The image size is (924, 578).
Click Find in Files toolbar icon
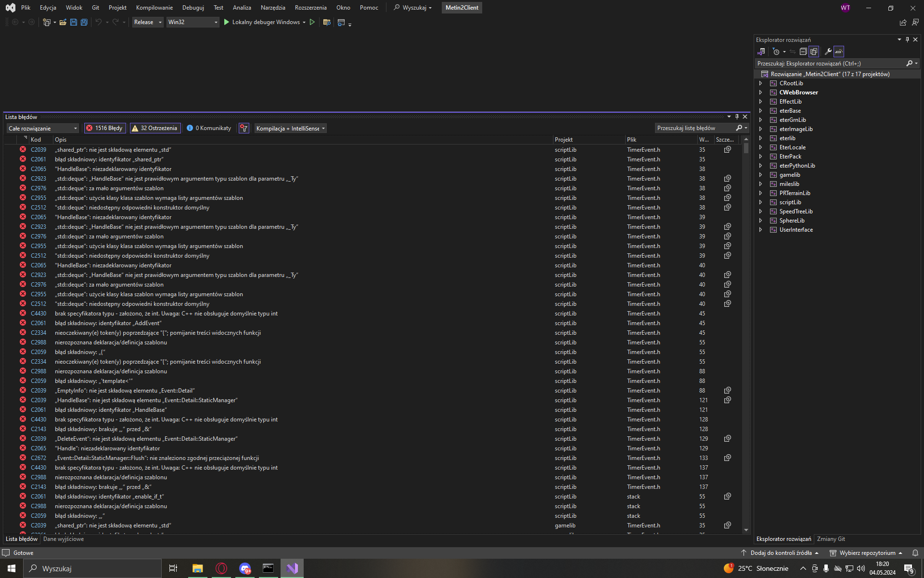click(327, 22)
